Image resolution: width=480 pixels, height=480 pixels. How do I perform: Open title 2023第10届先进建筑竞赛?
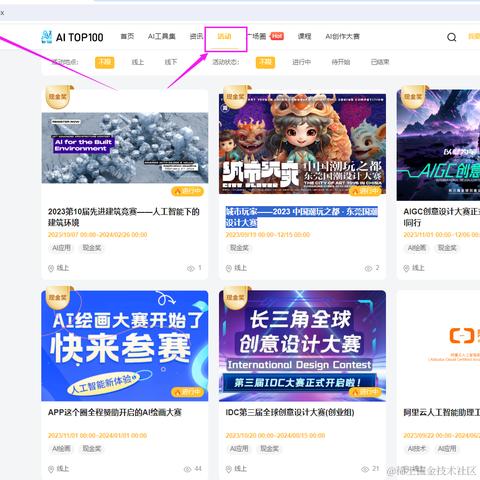tap(124, 217)
